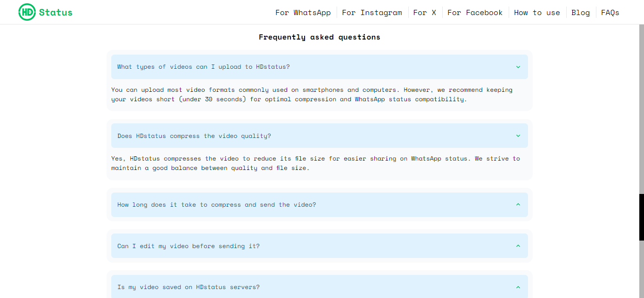This screenshot has height=298, width=644.
Task: Go to the For Instagram page
Action: pyautogui.click(x=372, y=13)
